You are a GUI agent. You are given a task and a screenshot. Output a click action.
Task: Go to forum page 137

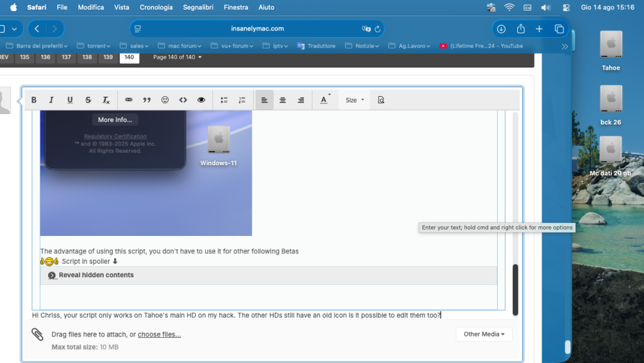tap(66, 57)
